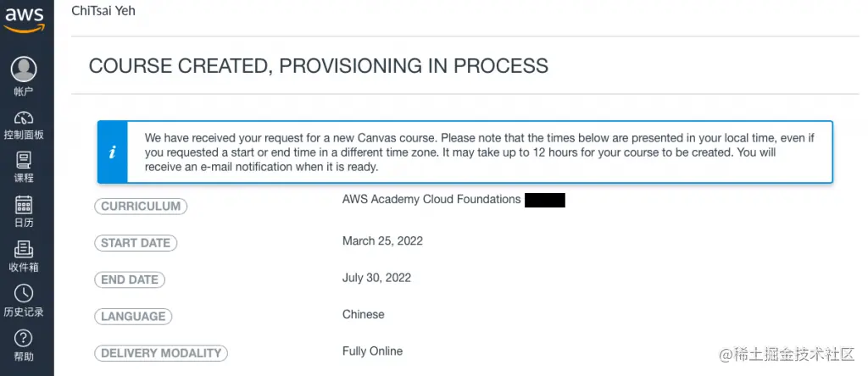Open the Account (帐户) avatar icon

tap(24, 69)
